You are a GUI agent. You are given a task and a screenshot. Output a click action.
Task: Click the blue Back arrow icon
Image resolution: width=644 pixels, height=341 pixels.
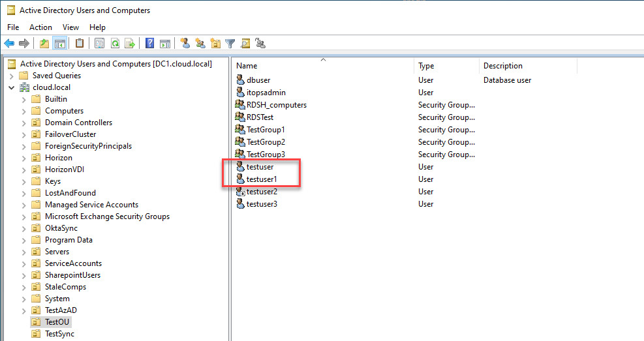click(x=9, y=43)
